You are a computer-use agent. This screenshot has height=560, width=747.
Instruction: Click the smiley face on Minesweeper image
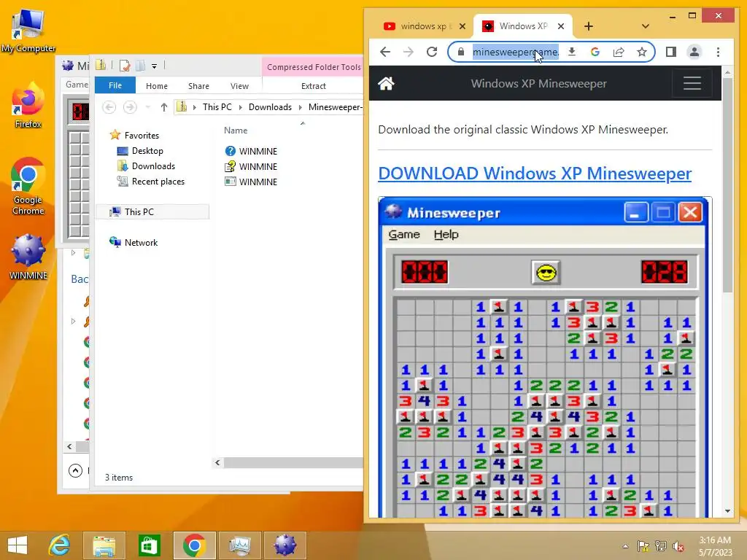546,273
